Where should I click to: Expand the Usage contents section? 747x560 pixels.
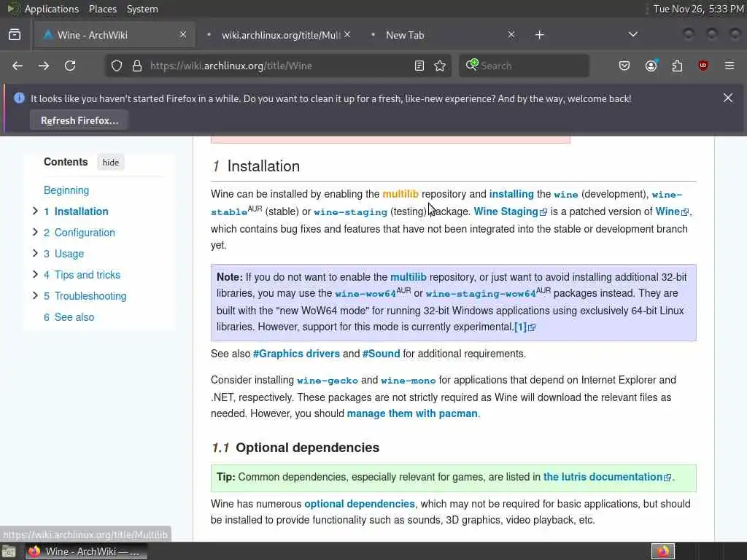click(x=35, y=253)
